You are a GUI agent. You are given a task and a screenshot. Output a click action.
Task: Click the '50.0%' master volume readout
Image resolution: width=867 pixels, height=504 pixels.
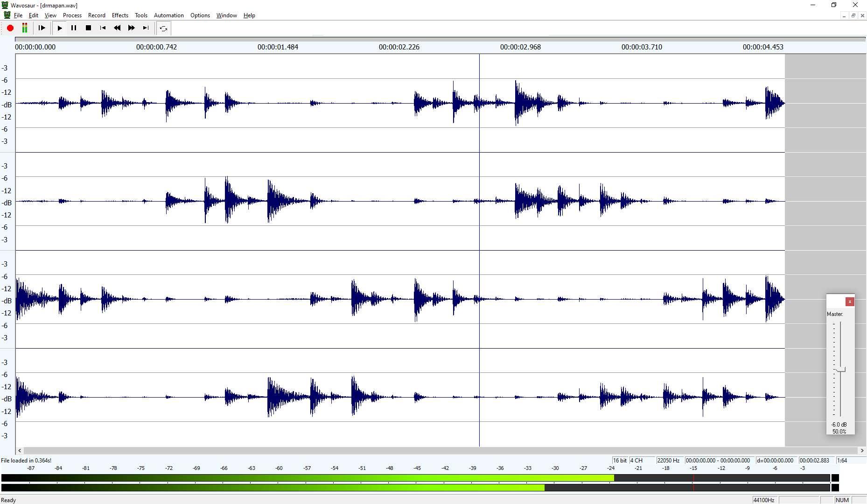839,432
